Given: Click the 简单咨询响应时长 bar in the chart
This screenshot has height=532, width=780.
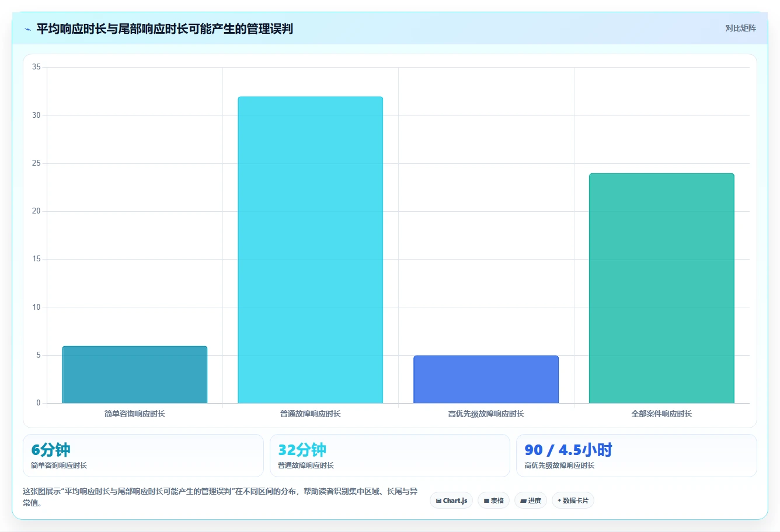Looking at the screenshot, I should [135, 374].
